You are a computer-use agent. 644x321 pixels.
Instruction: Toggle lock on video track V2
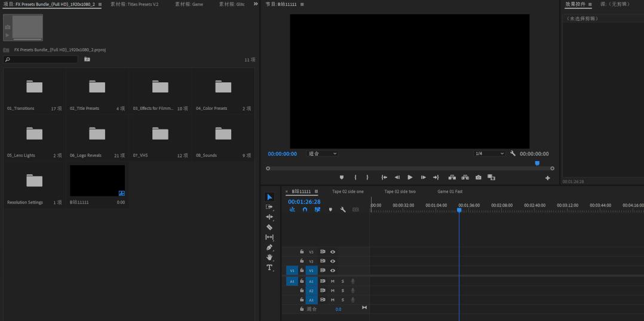302,261
